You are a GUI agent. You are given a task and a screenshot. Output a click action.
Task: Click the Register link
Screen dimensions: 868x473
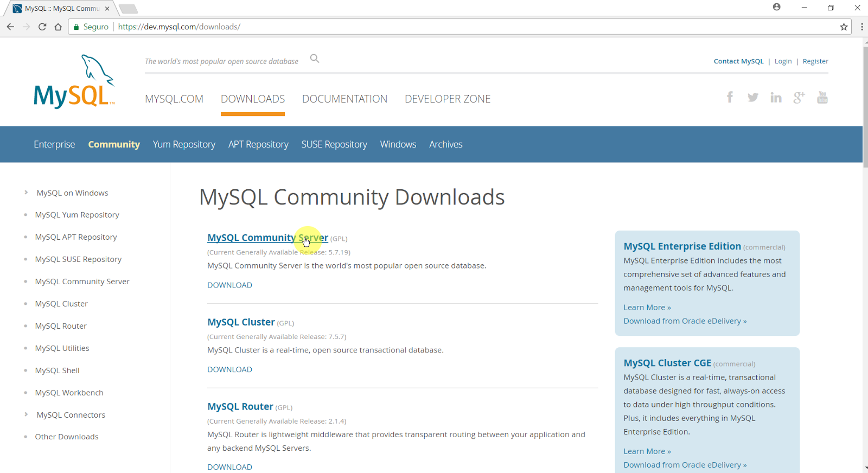tap(815, 61)
